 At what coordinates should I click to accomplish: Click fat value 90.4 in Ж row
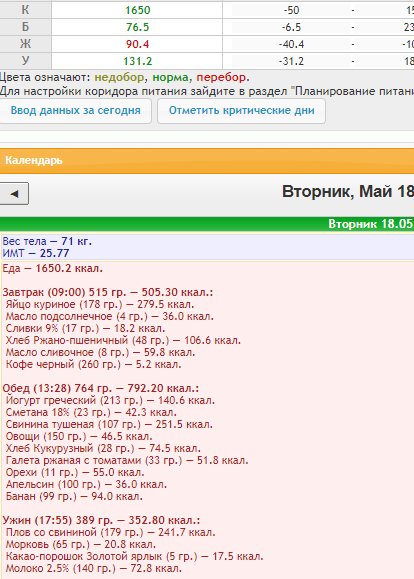point(137,44)
